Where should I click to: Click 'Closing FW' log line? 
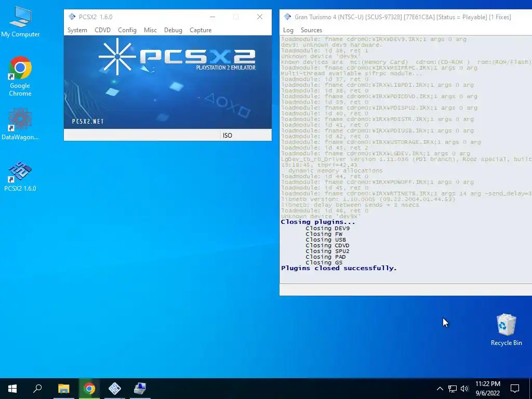tap(324, 234)
